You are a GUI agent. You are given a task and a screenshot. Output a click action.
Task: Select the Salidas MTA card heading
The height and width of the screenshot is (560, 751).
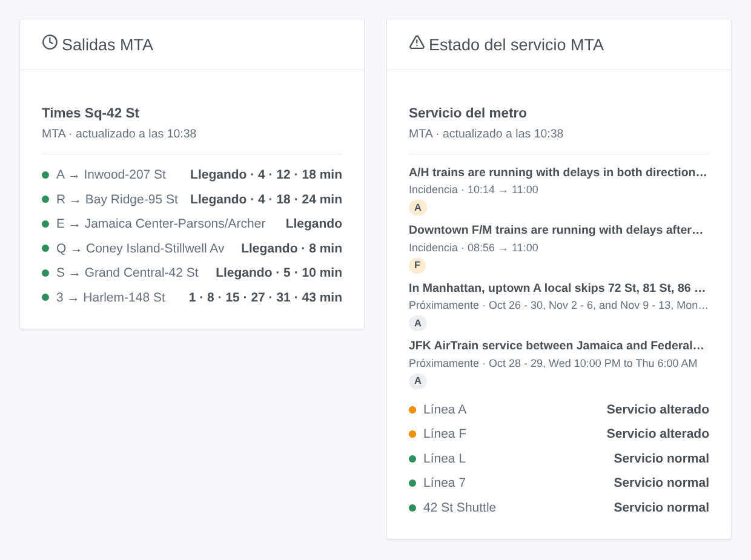tap(107, 45)
